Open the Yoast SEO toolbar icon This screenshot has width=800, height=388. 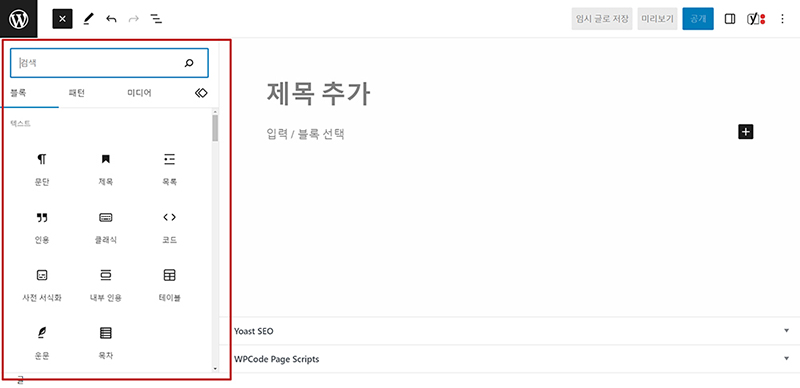(756, 19)
